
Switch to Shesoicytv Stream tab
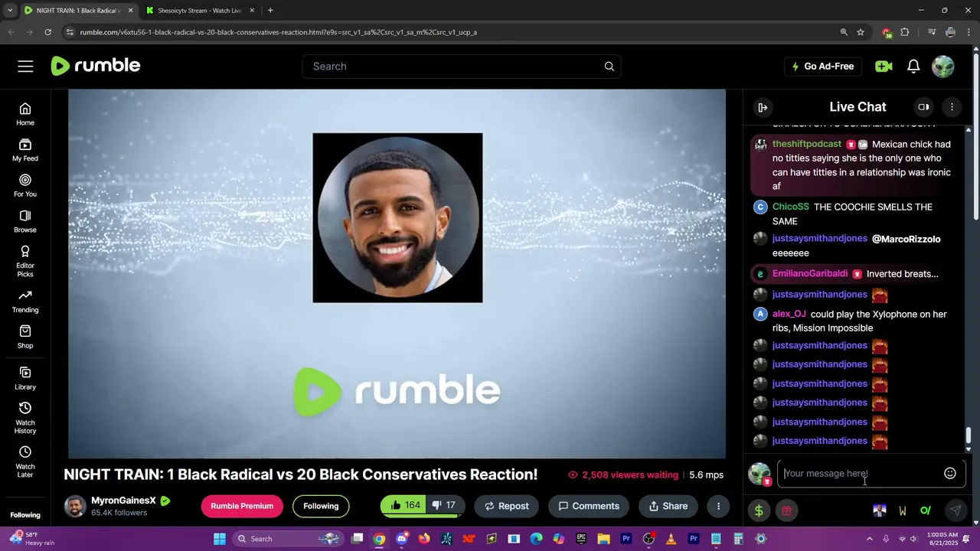[200, 11]
